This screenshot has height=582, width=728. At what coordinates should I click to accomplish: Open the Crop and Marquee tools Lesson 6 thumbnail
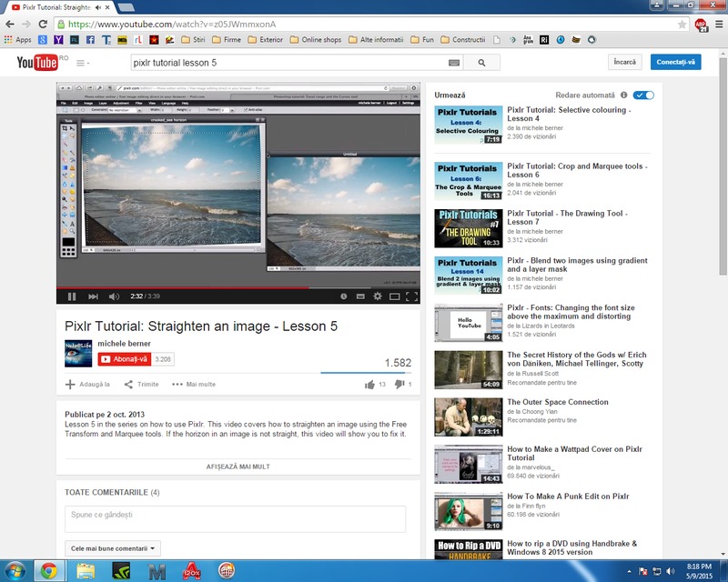click(x=469, y=181)
